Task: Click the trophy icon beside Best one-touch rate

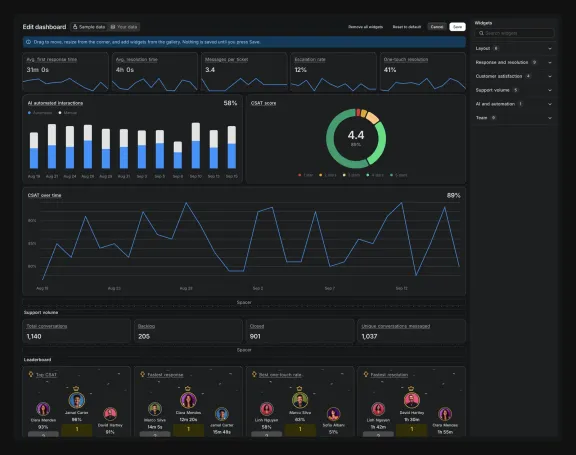Action: tap(254, 374)
